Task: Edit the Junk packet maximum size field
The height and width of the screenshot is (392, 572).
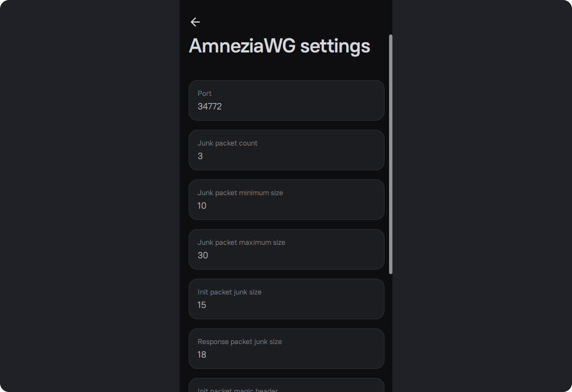Action: click(286, 249)
